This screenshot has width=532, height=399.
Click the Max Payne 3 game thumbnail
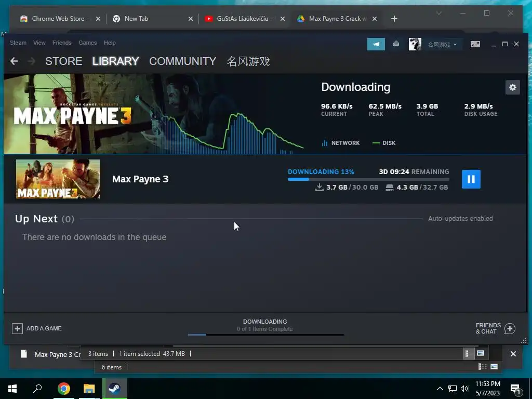click(58, 179)
